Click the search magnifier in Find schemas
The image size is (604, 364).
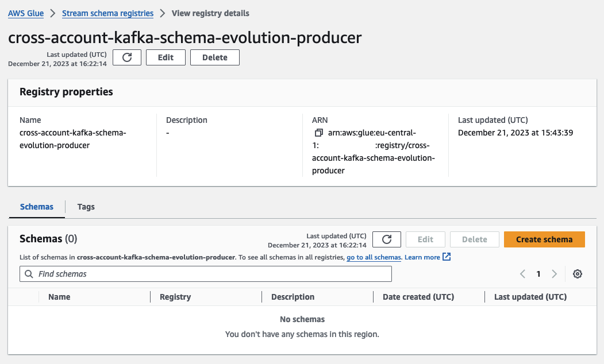point(28,274)
